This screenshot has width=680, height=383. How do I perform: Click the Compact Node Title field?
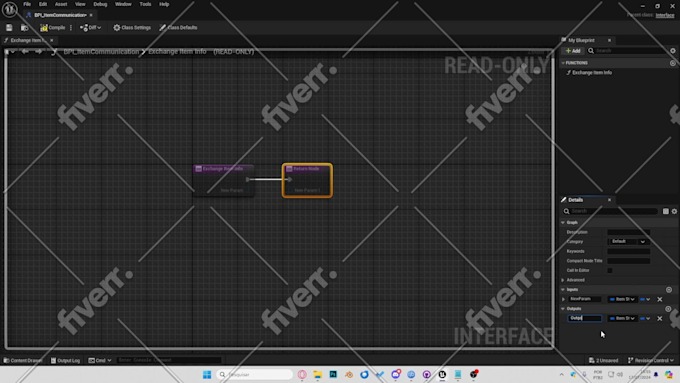coord(628,261)
